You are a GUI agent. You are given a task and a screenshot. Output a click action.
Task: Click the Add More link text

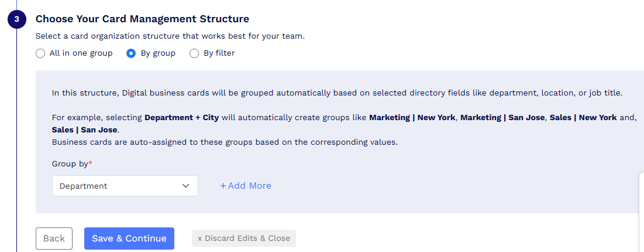coord(249,186)
